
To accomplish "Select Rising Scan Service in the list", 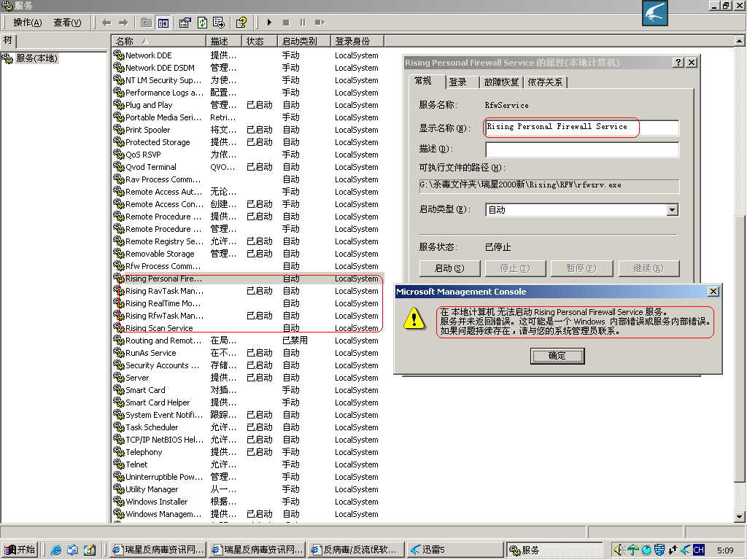I will click(159, 328).
